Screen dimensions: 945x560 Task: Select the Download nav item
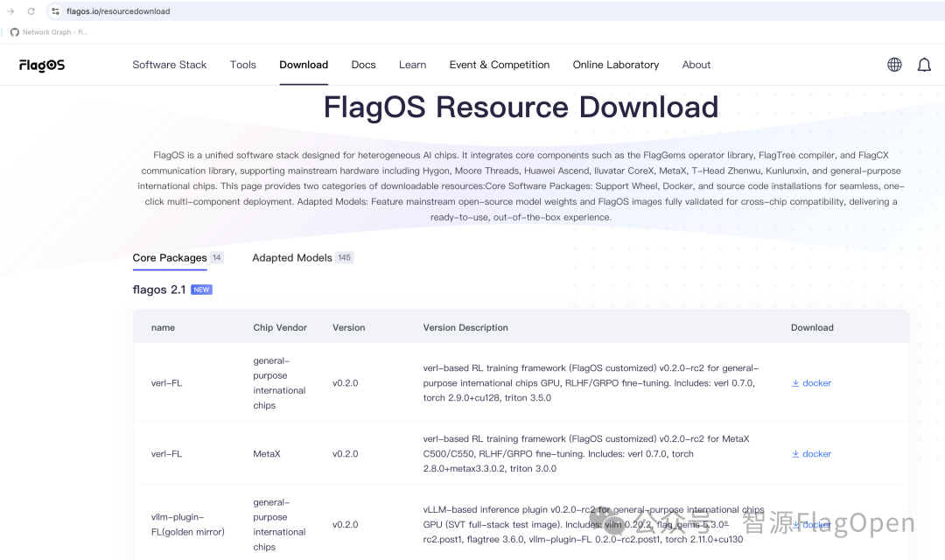[x=304, y=65]
